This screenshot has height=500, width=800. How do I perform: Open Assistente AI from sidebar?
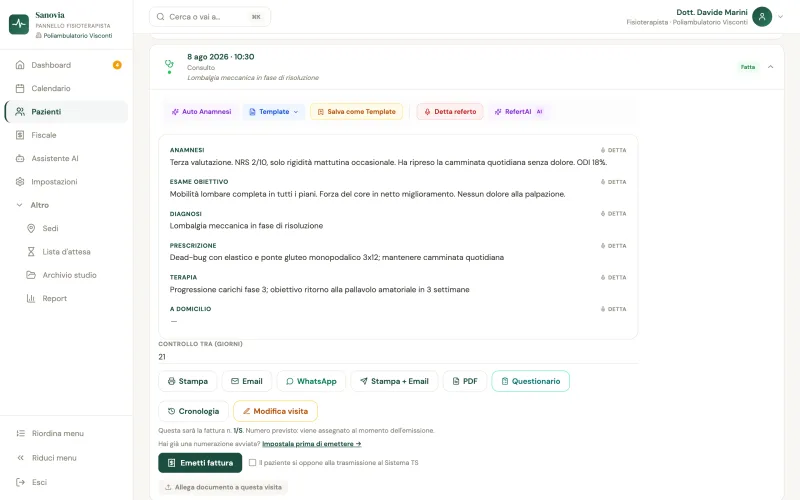pos(66,158)
